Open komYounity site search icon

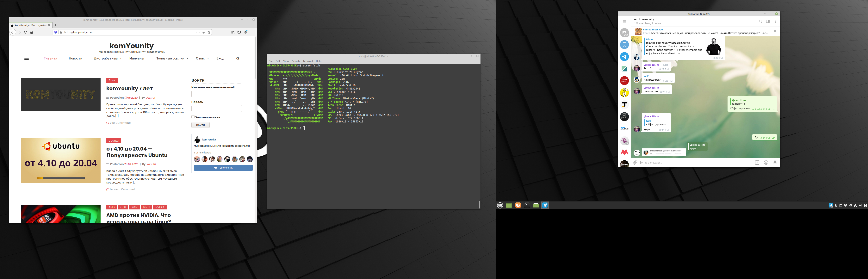(238, 59)
